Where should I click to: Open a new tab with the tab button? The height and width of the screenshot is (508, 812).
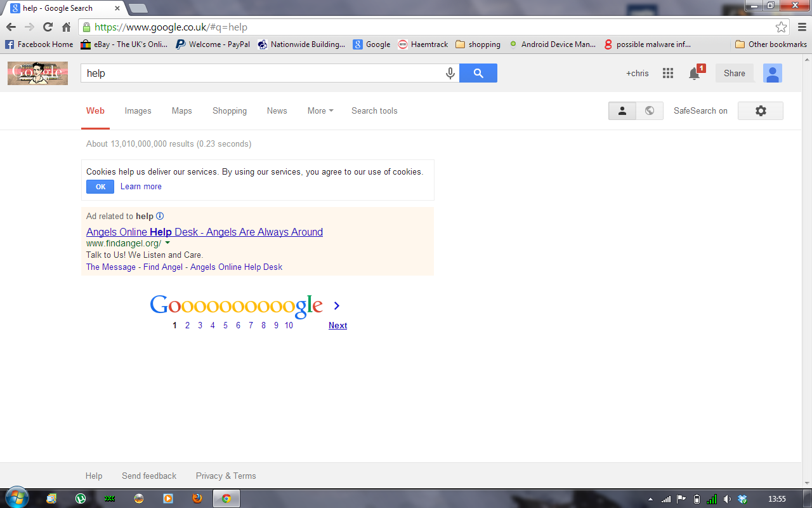point(138,8)
